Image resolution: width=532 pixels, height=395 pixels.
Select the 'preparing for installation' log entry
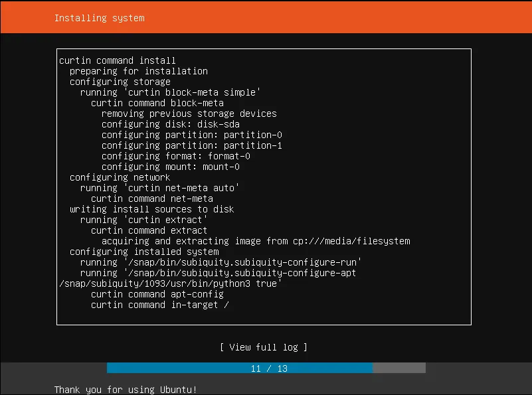(138, 71)
